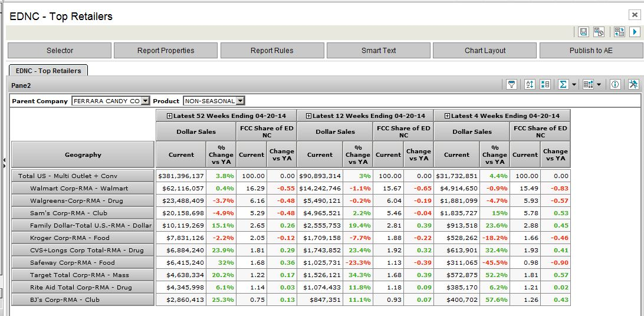644x316 pixels.
Task: Click the blue run arrow icon
Action: (635, 32)
